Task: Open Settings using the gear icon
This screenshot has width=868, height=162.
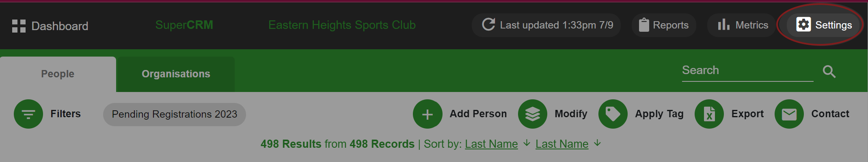Action: coord(803,24)
